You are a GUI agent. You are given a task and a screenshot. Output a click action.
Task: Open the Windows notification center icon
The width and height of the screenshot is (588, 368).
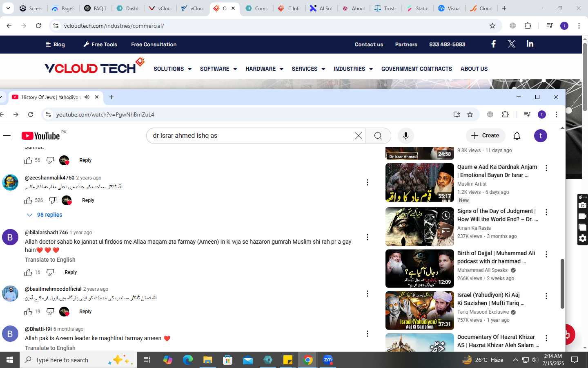coord(575,360)
